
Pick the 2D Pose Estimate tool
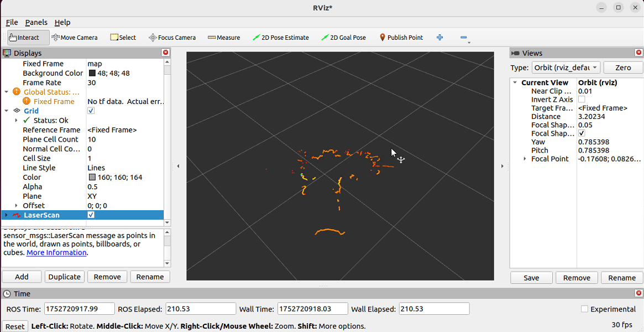pyautogui.click(x=280, y=38)
